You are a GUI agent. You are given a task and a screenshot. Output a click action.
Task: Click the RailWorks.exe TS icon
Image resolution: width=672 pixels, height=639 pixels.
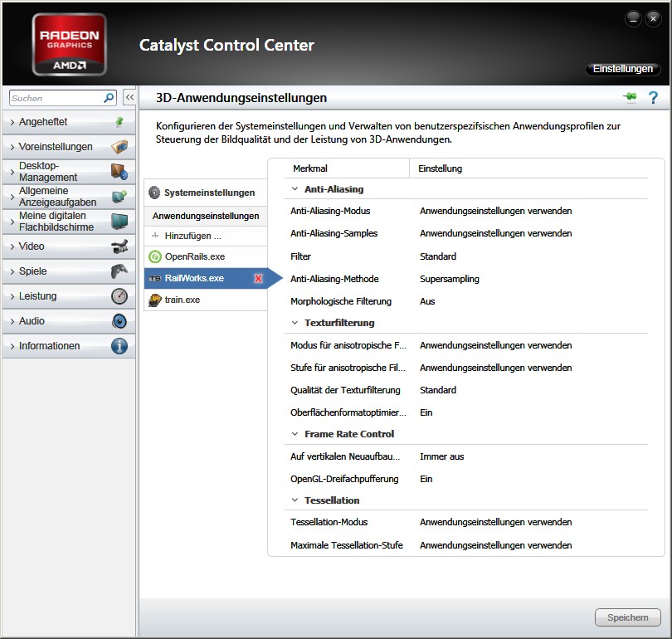tap(154, 279)
